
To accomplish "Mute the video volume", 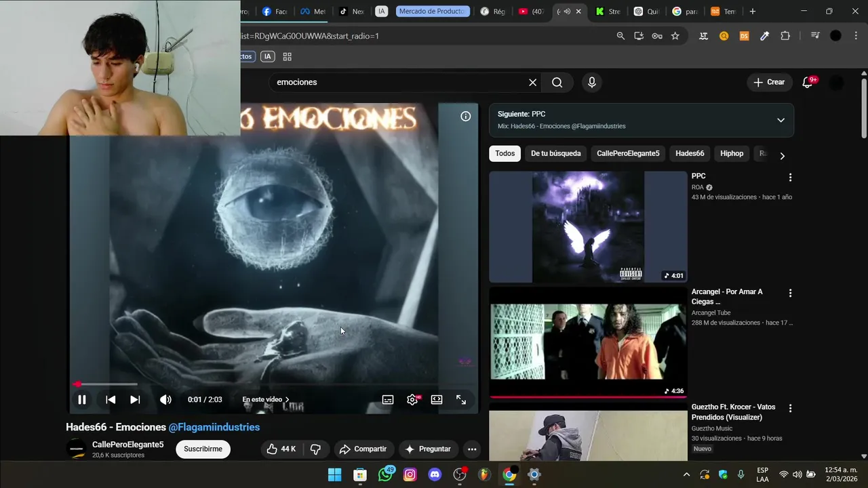I will click(x=165, y=400).
